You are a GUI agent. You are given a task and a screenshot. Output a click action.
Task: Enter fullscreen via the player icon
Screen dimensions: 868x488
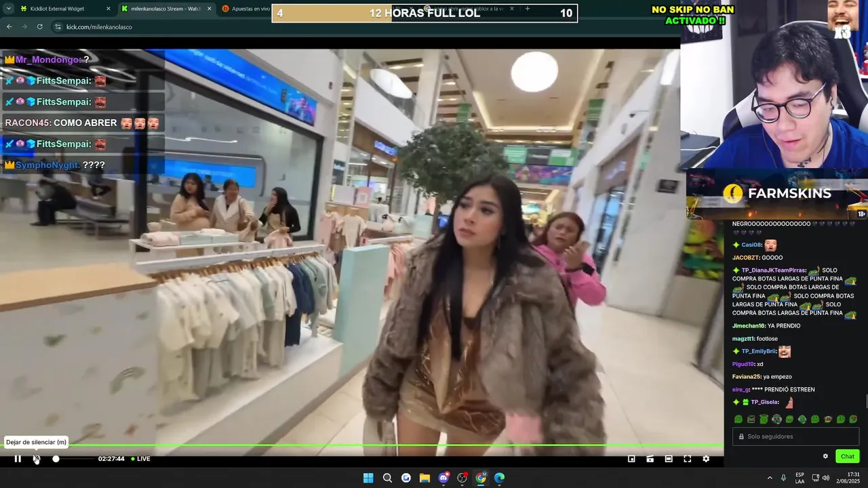pyautogui.click(x=687, y=459)
